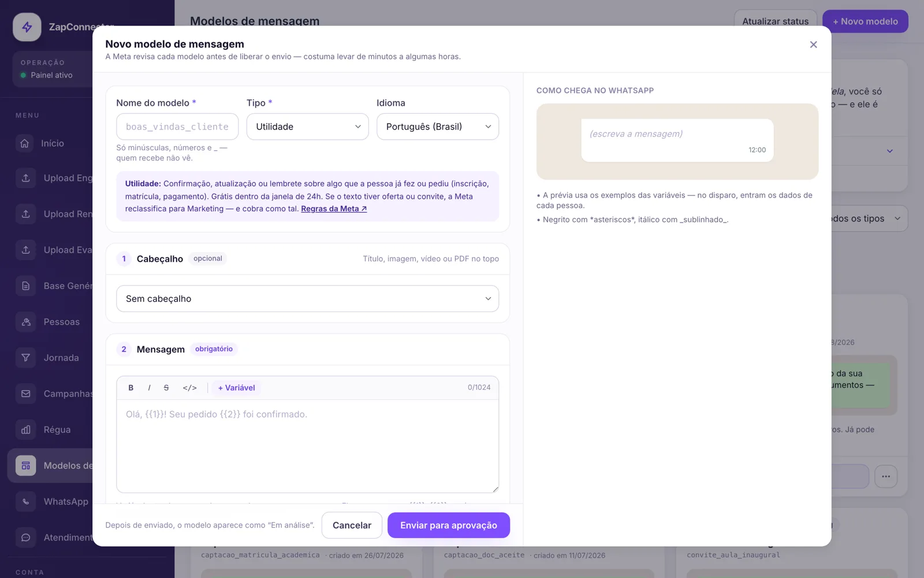Open Atendimento via its chat bubble icon
The width and height of the screenshot is (924, 578).
click(x=26, y=538)
